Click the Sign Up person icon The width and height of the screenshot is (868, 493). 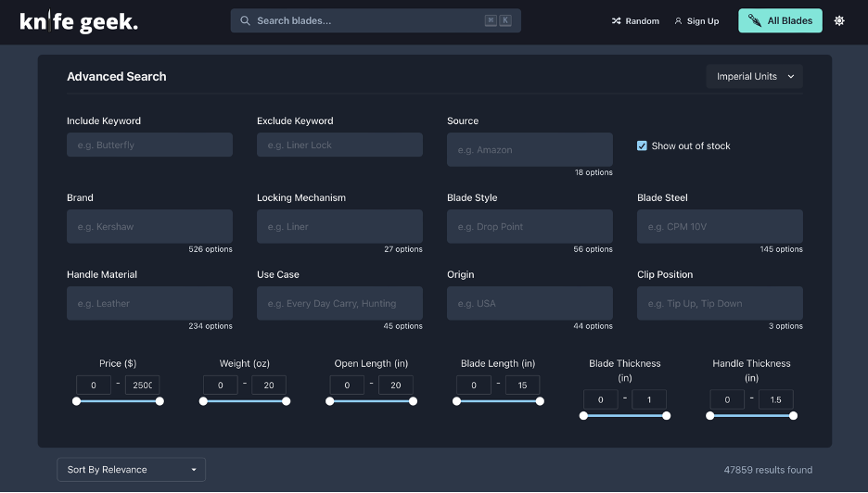click(678, 21)
